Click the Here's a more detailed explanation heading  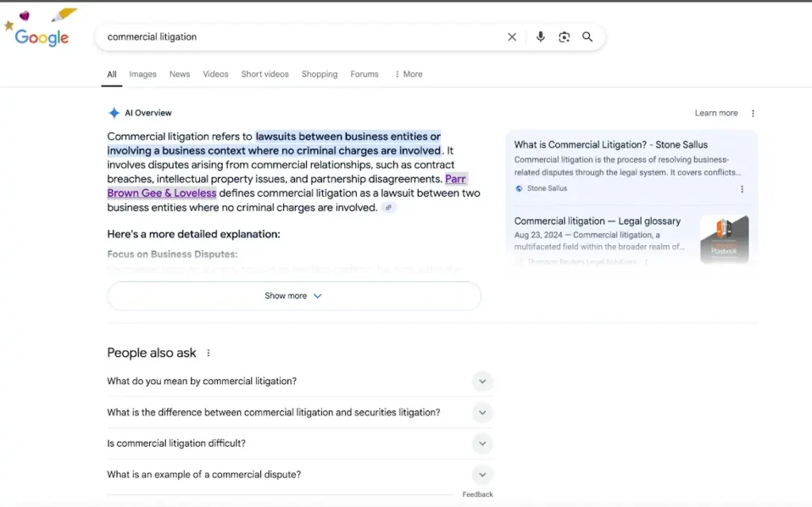tap(193, 234)
